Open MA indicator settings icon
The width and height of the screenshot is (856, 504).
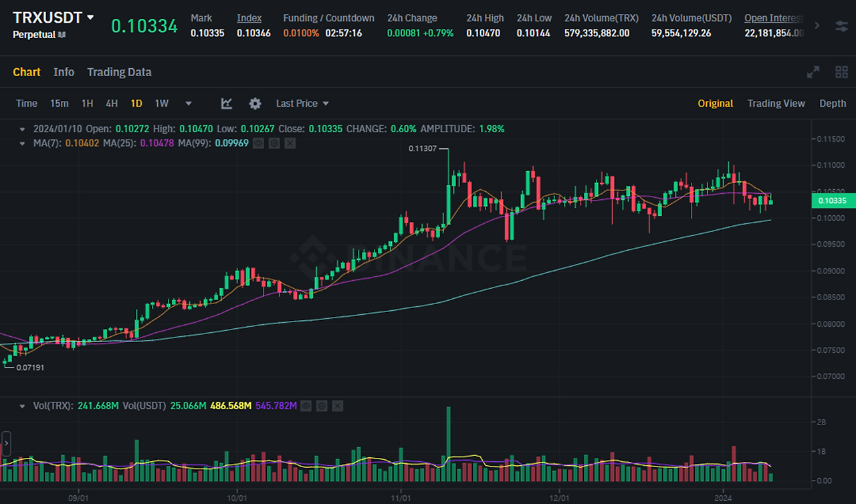pos(274,143)
